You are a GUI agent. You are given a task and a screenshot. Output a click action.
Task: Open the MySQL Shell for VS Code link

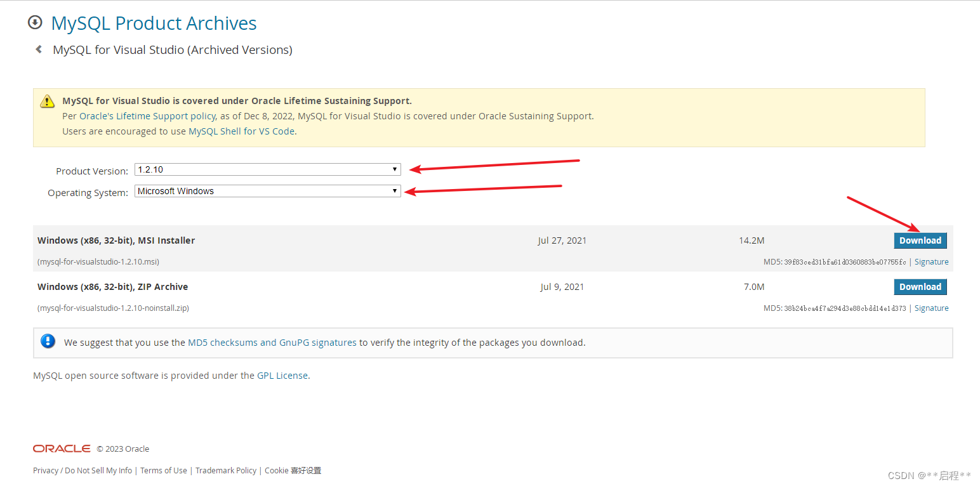pyautogui.click(x=241, y=131)
